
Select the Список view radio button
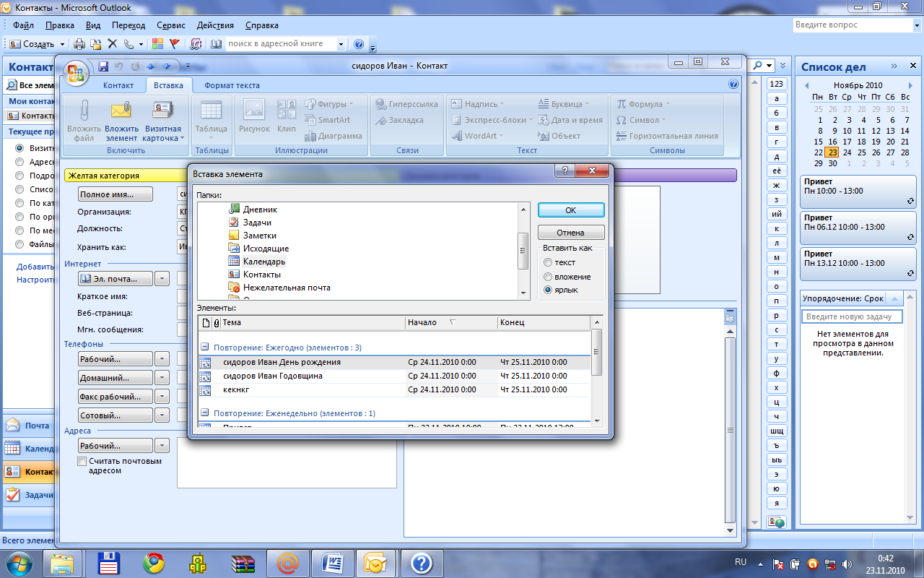click(19, 189)
